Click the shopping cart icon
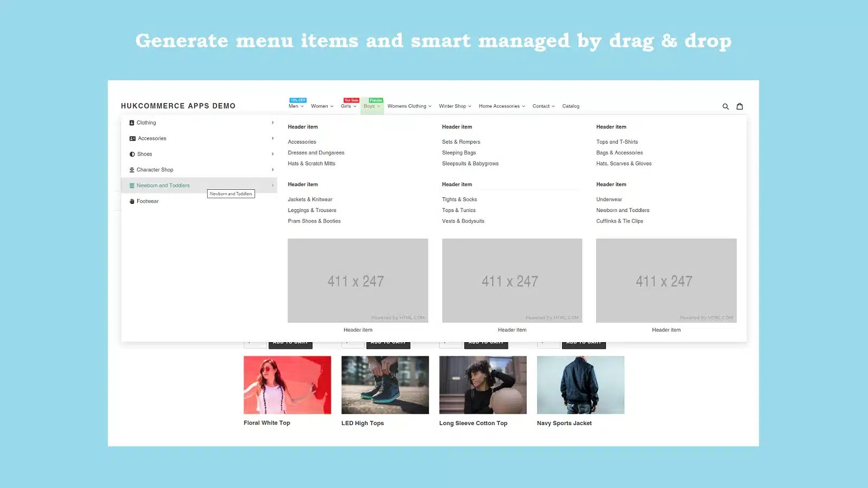Image resolution: width=868 pixels, height=488 pixels. [x=739, y=106]
